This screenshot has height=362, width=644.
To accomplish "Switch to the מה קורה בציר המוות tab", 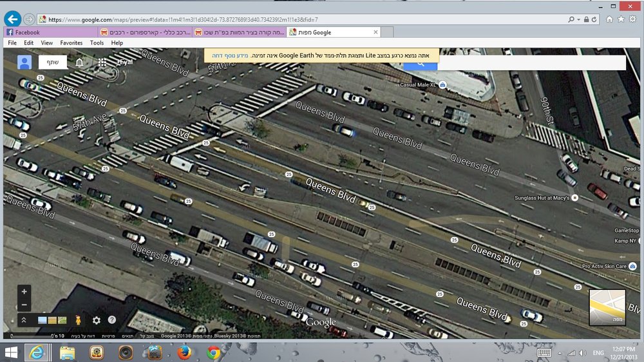I will tap(239, 32).
